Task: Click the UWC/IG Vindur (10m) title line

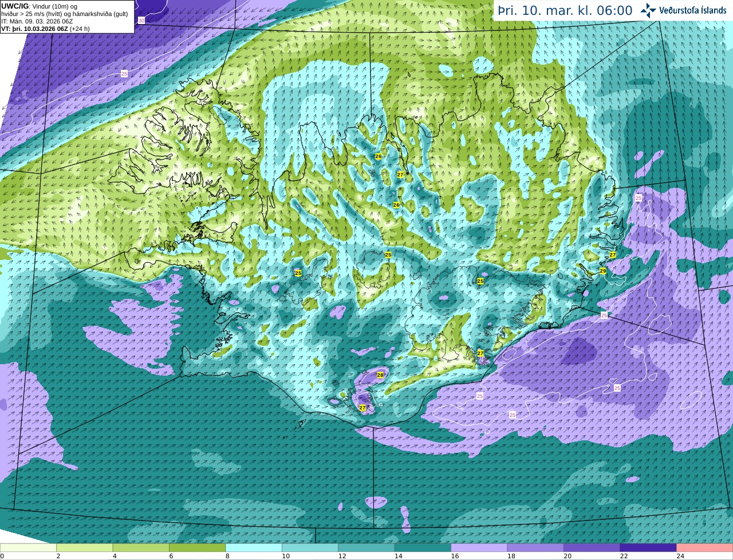Action: (40, 6)
